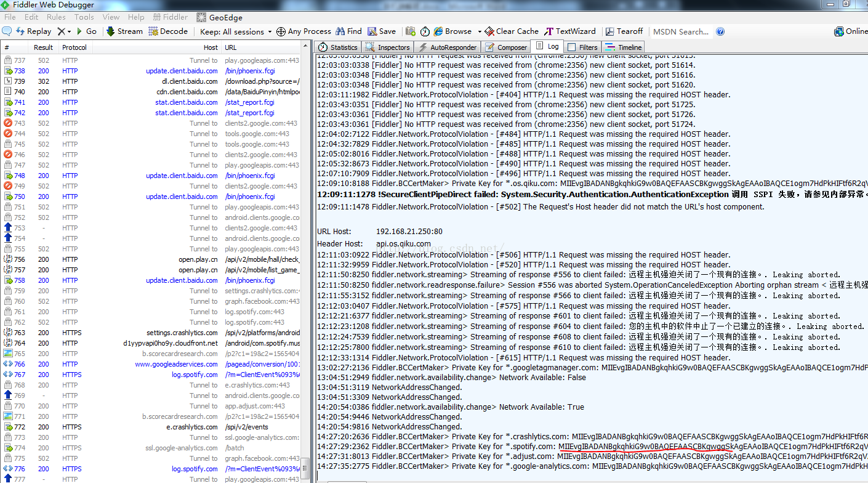Sort sessions by Protocol column
868x483 pixels.
pyautogui.click(x=74, y=47)
